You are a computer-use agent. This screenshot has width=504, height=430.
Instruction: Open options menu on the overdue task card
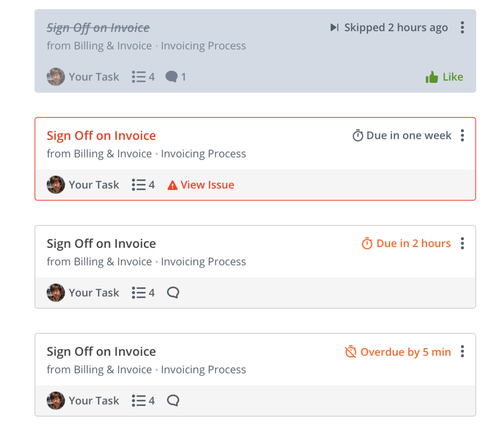463,351
